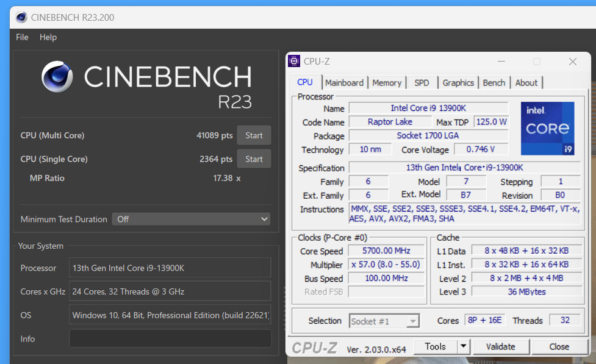Switch to the Memory tab
596x364 pixels.
(x=387, y=83)
